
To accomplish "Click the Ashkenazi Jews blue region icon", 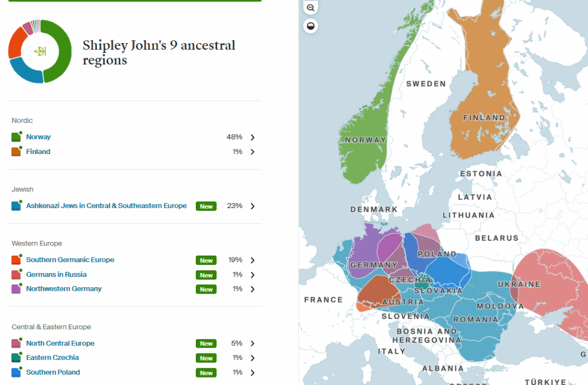I will pos(16,206).
